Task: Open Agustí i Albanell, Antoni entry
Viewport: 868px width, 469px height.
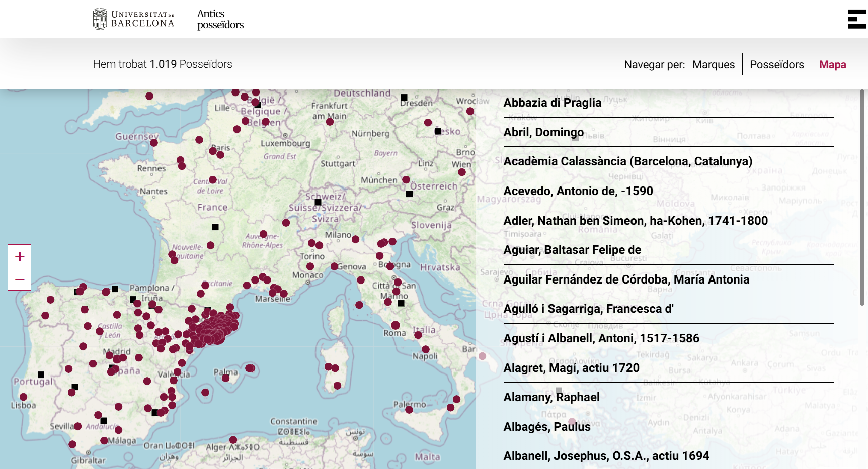Action: (x=601, y=338)
